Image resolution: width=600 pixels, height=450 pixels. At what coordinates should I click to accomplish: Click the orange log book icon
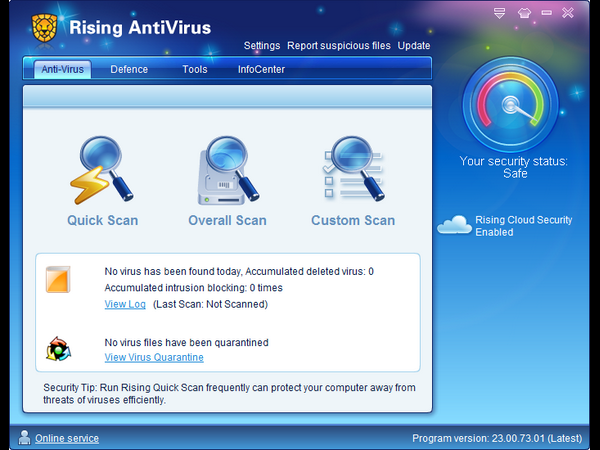58,279
